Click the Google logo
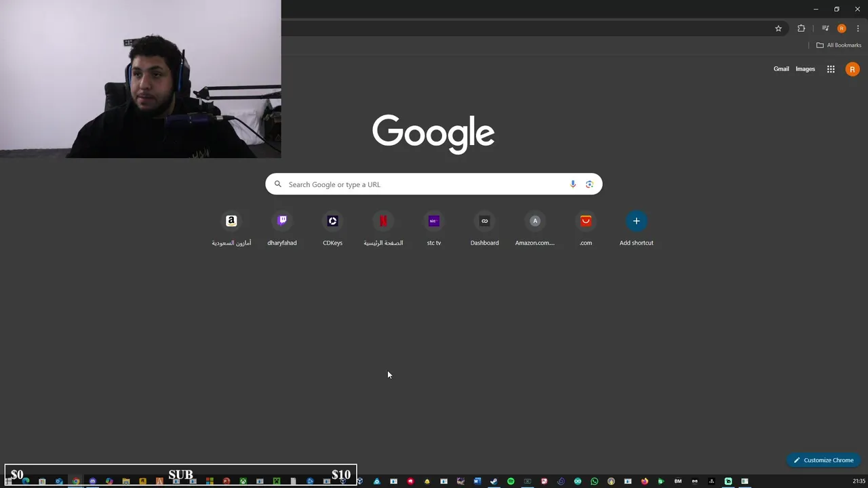 pos(433,134)
